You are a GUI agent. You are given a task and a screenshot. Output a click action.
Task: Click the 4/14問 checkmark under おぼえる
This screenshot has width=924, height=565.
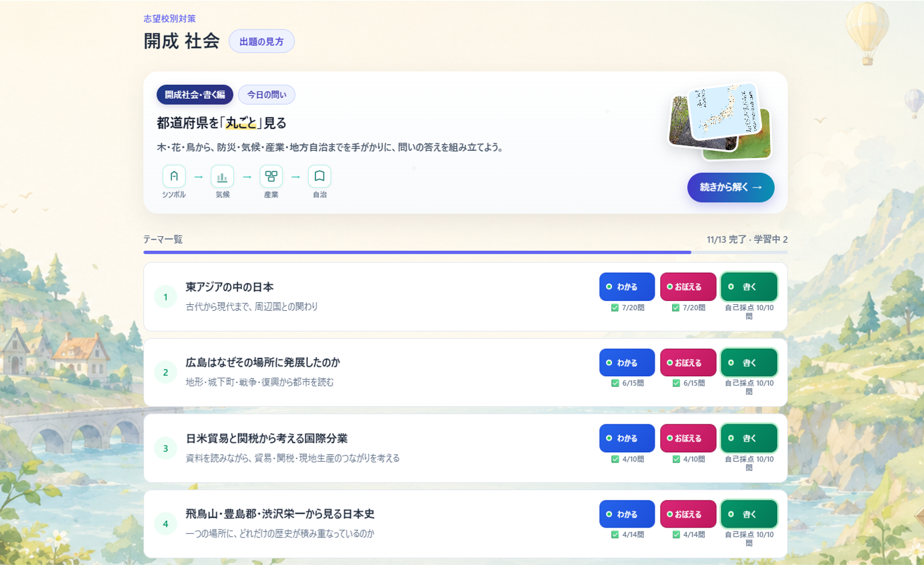(675, 535)
